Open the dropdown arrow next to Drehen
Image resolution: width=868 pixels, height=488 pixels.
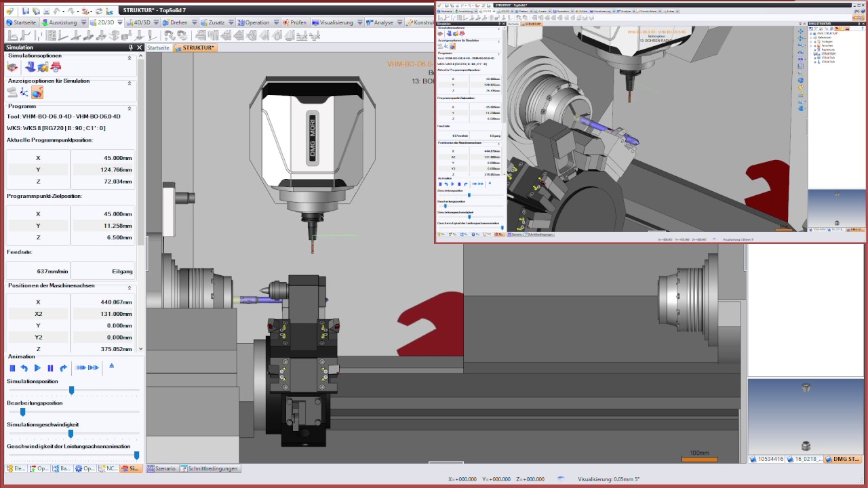tap(195, 22)
